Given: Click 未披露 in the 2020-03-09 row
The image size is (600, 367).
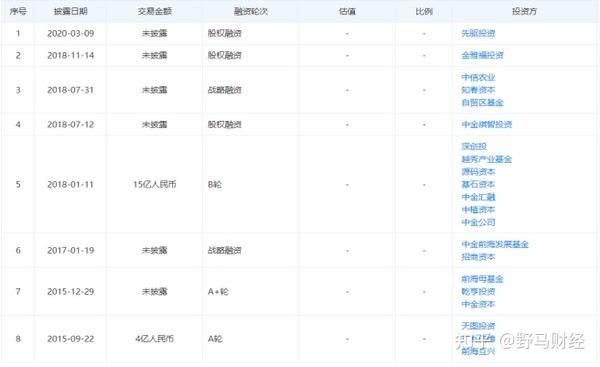Looking at the screenshot, I should (155, 33).
